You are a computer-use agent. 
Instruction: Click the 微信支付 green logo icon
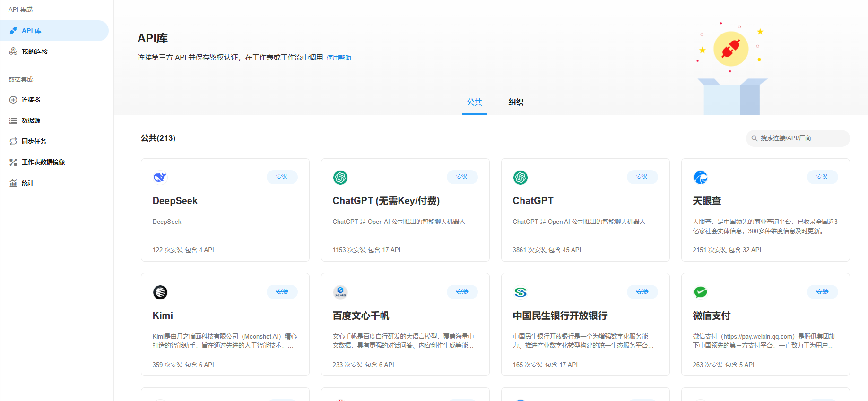[700, 292]
